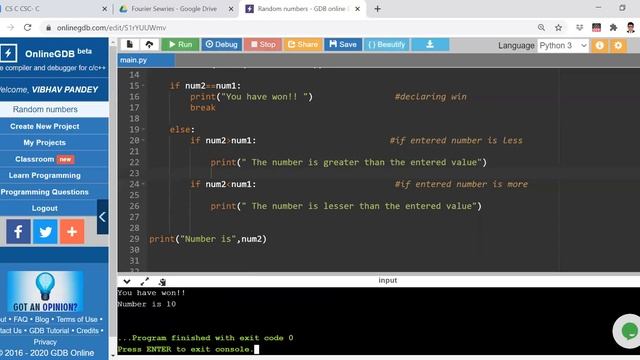
Task: Click the new file icon in toolbar
Action: point(129,44)
